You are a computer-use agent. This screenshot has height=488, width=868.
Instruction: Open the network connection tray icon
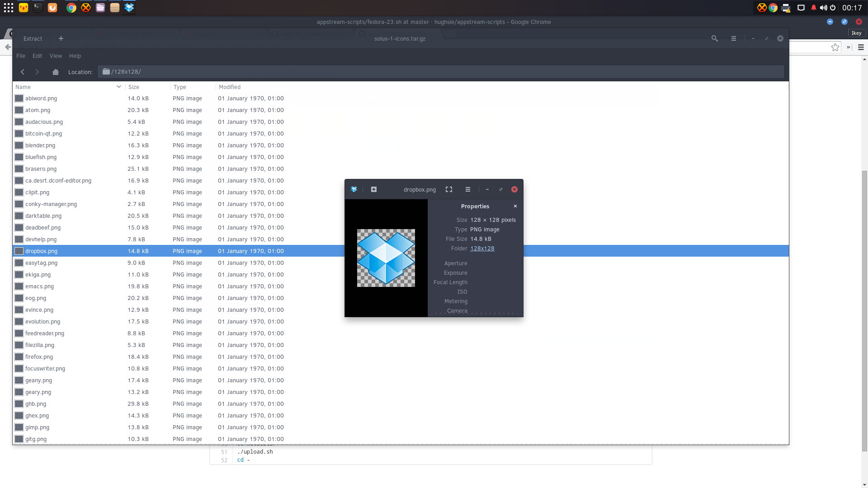coord(801,8)
